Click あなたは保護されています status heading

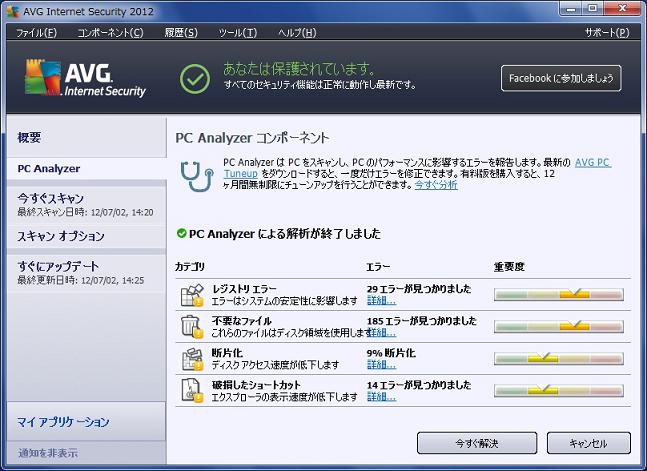(299, 69)
